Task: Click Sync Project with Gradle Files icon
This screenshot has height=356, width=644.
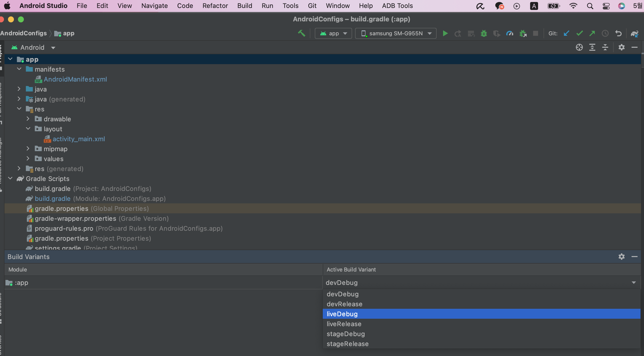Action: [635, 33]
